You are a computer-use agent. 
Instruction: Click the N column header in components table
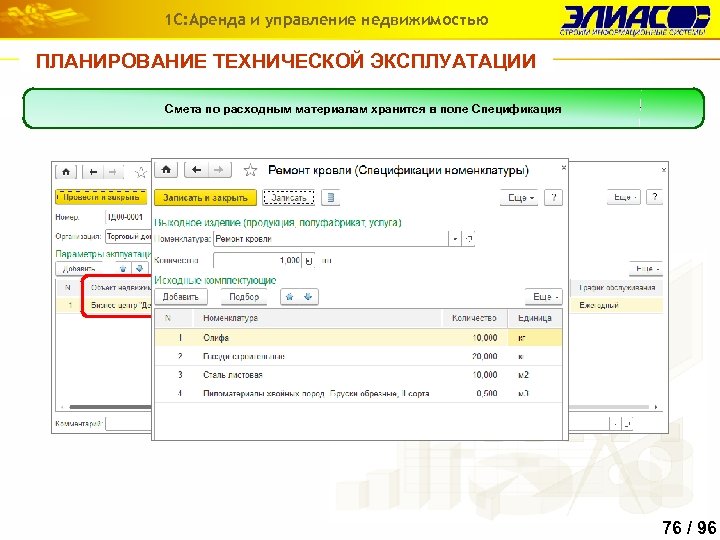click(173, 318)
